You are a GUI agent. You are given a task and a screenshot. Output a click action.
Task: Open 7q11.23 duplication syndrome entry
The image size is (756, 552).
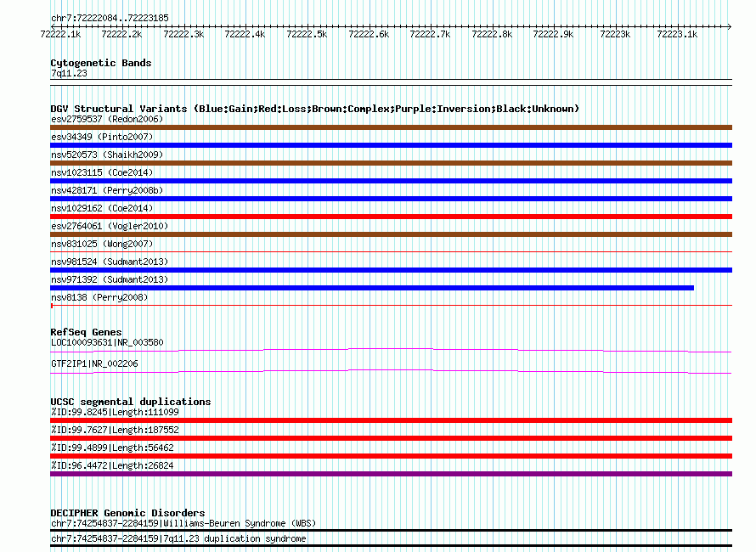(x=178, y=538)
